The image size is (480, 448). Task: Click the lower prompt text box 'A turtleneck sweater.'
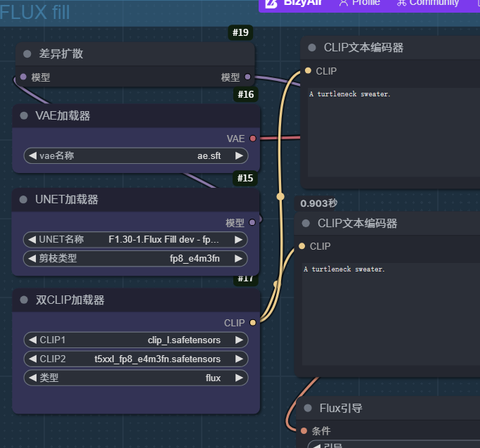pyautogui.click(x=391, y=314)
